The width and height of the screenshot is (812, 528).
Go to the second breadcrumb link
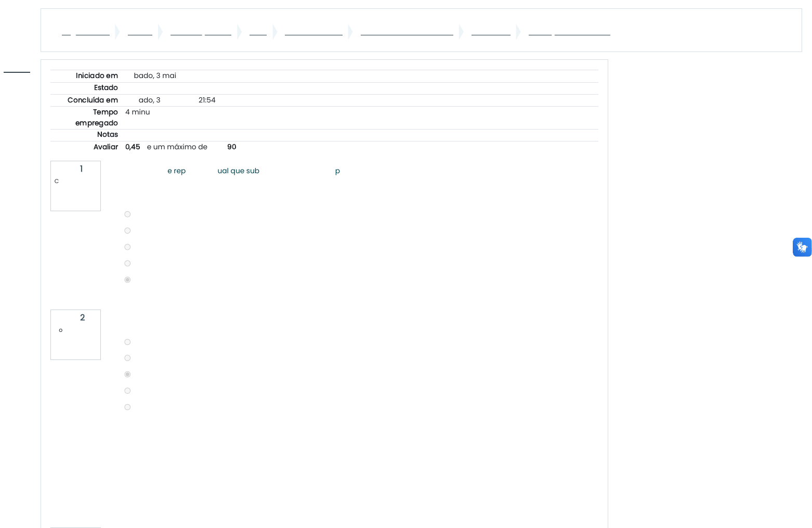(x=140, y=32)
